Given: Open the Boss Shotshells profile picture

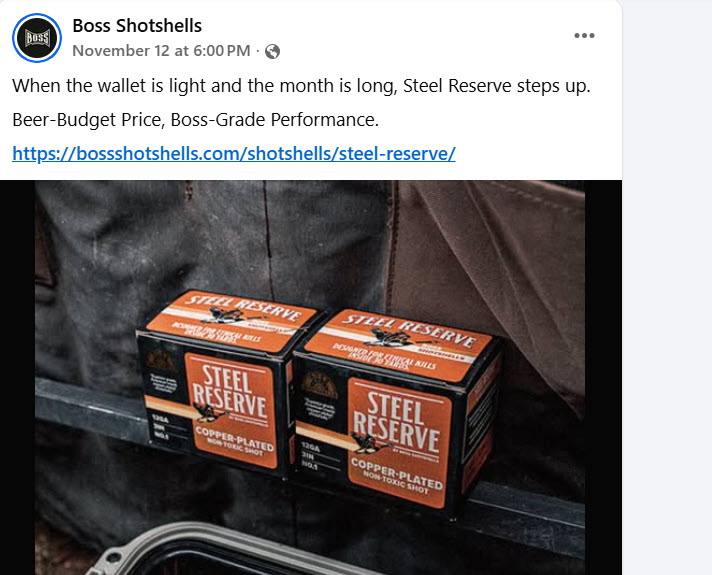Looking at the screenshot, I should 37,38.
